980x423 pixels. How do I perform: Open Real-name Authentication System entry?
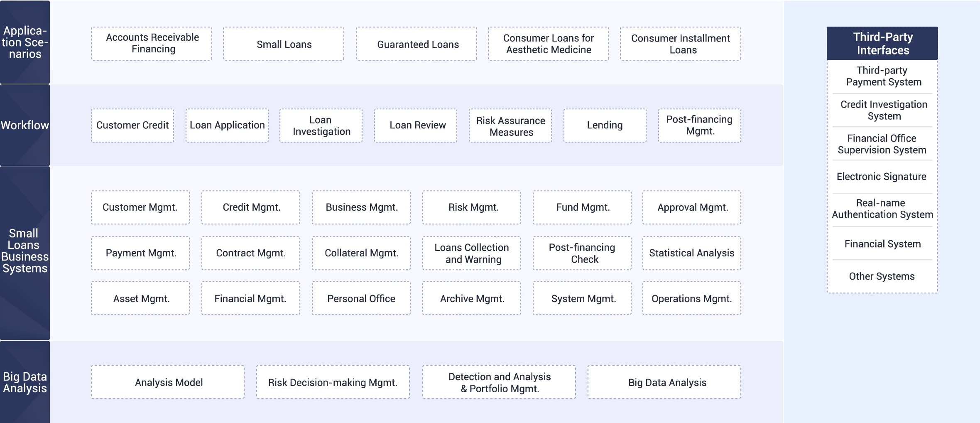point(882,209)
